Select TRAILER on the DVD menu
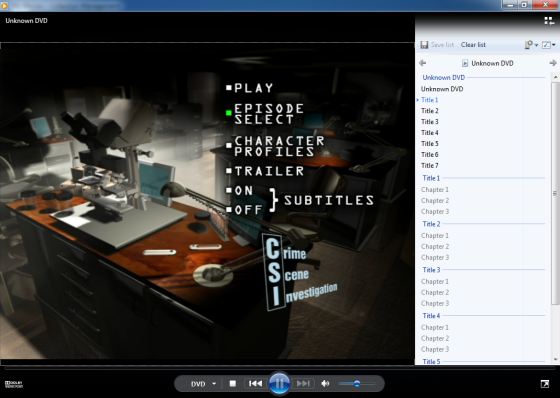 coord(265,171)
